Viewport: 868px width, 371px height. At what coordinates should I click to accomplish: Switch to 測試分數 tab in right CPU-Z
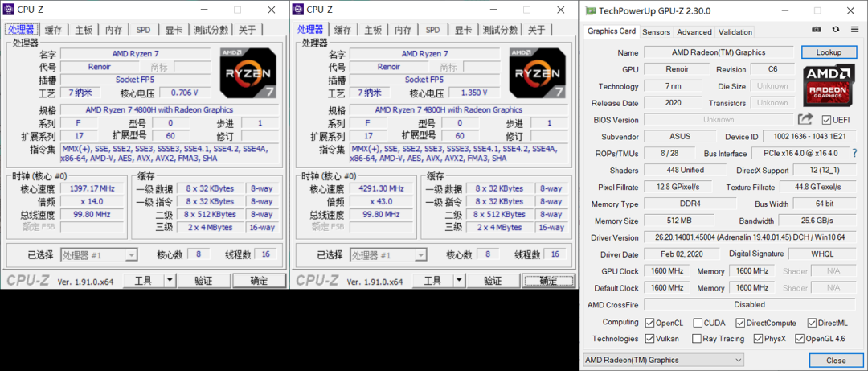(499, 30)
